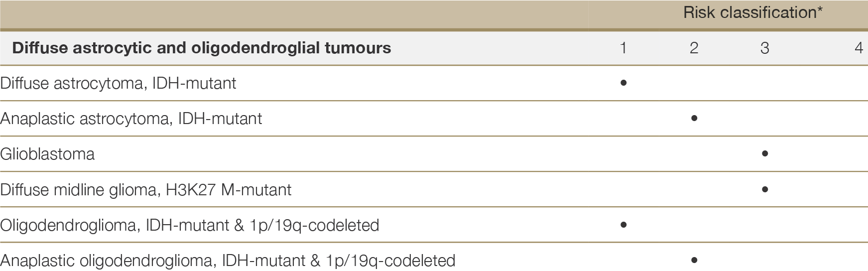Select the Anaplastic astrocytoma, IDH-mutant row label
The width and height of the screenshot is (868, 271).
(x=131, y=119)
